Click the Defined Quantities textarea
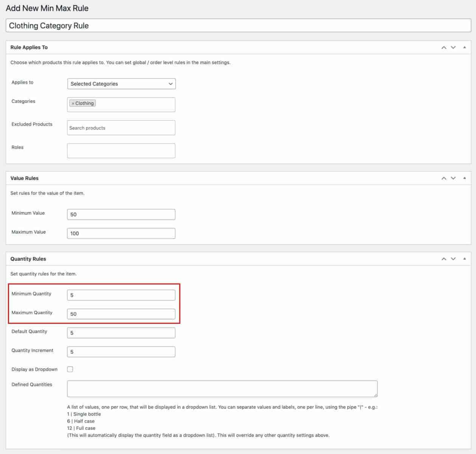 click(222, 389)
